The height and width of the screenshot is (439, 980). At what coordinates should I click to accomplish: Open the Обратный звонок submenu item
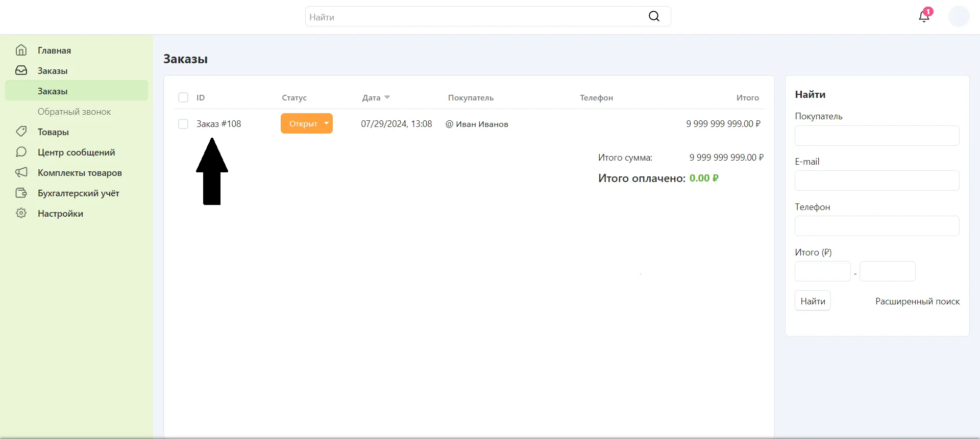[x=74, y=111]
